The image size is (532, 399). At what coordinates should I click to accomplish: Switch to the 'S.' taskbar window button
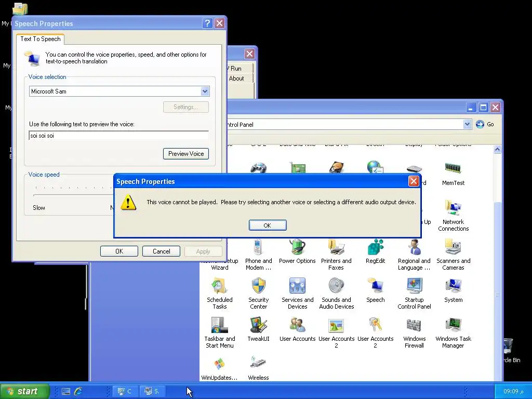tap(152, 391)
